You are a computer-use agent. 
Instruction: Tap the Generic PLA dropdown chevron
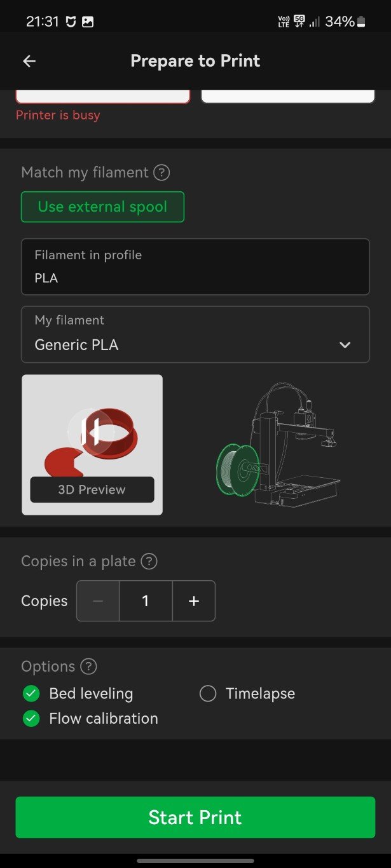tap(345, 345)
